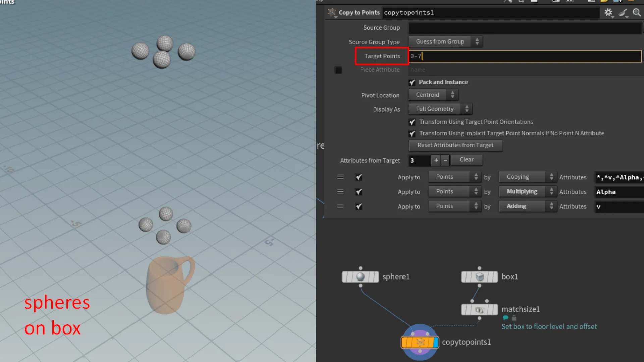
Task: Open the gear parameter options menu
Action: (x=608, y=12)
